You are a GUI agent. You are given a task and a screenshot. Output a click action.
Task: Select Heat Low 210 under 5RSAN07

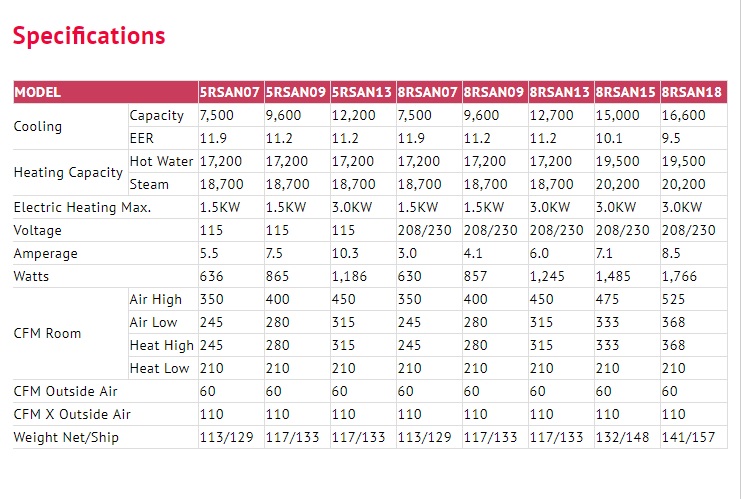[211, 369]
